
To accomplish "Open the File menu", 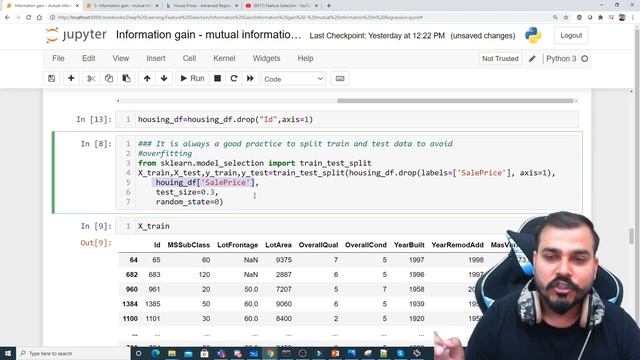I will click(x=58, y=58).
